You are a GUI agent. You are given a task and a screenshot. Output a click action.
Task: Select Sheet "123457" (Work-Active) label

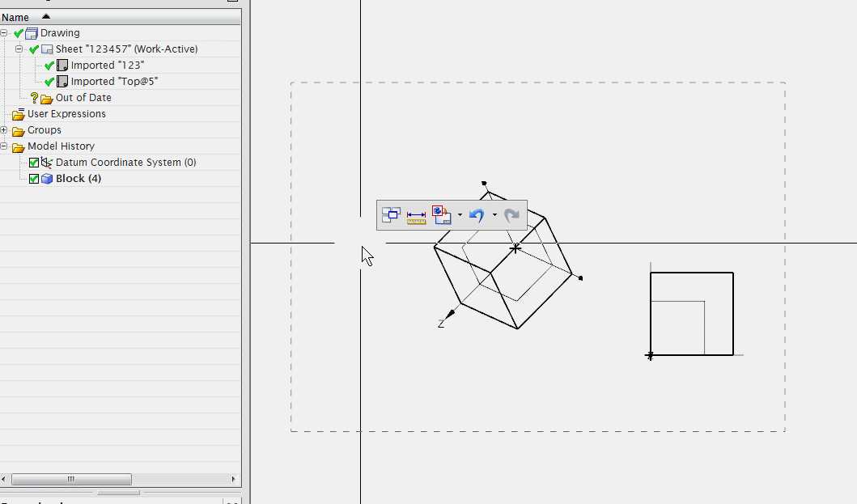click(127, 49)
